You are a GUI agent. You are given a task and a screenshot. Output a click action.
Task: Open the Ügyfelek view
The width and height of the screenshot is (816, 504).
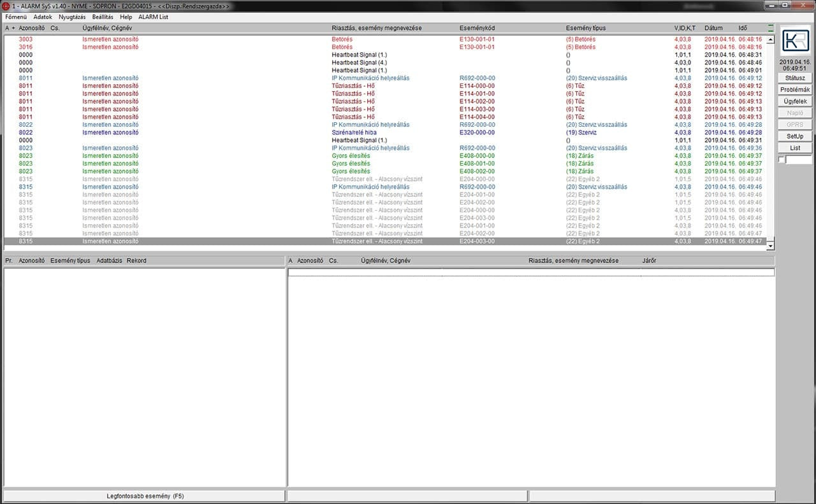[x=794, y=101]
